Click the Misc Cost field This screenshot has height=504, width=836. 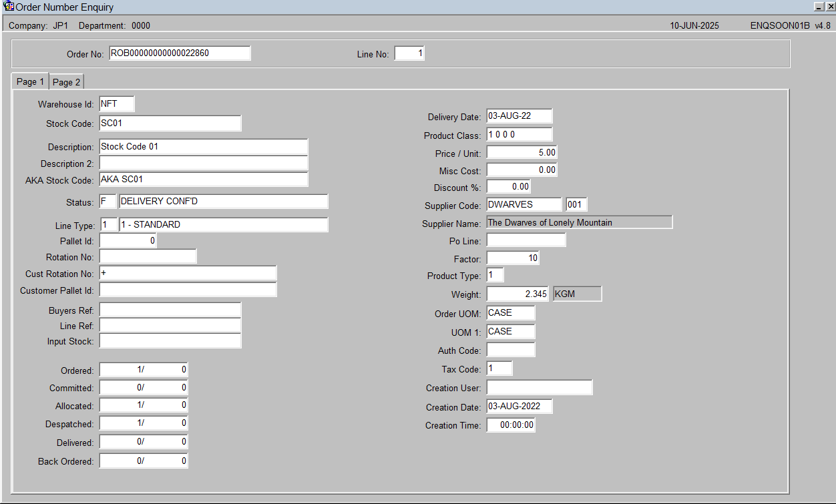[522, 170]
